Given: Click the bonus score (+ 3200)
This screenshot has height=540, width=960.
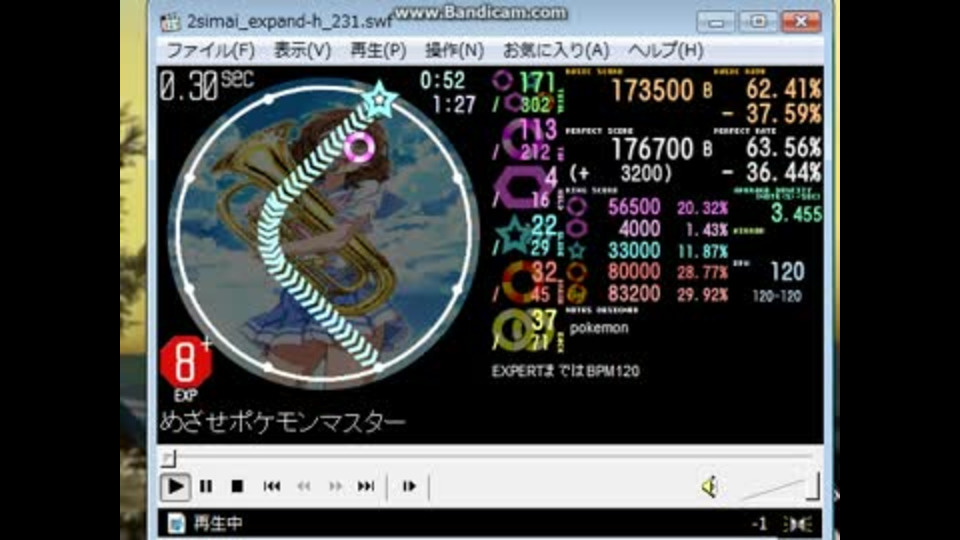Looking at the screenshot, I should click(620, 174).
